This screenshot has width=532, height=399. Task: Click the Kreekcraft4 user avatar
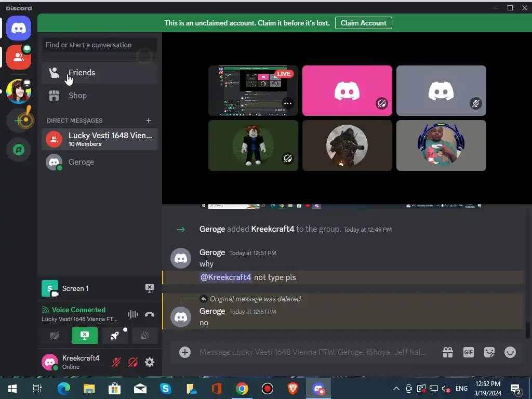[x=50, y=362]
